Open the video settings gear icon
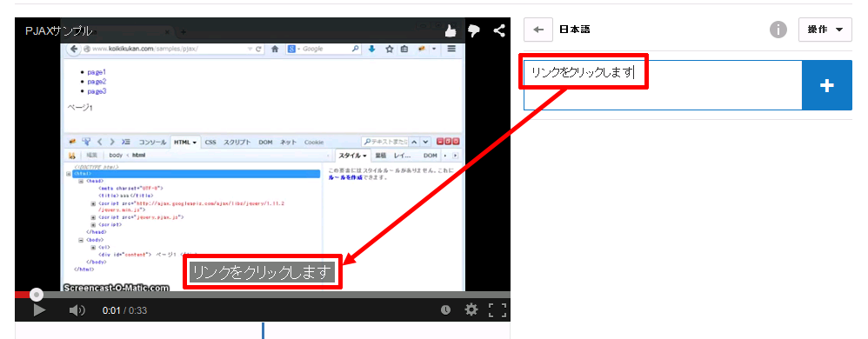Screen dimensions: 868x339 click(471, 309)
